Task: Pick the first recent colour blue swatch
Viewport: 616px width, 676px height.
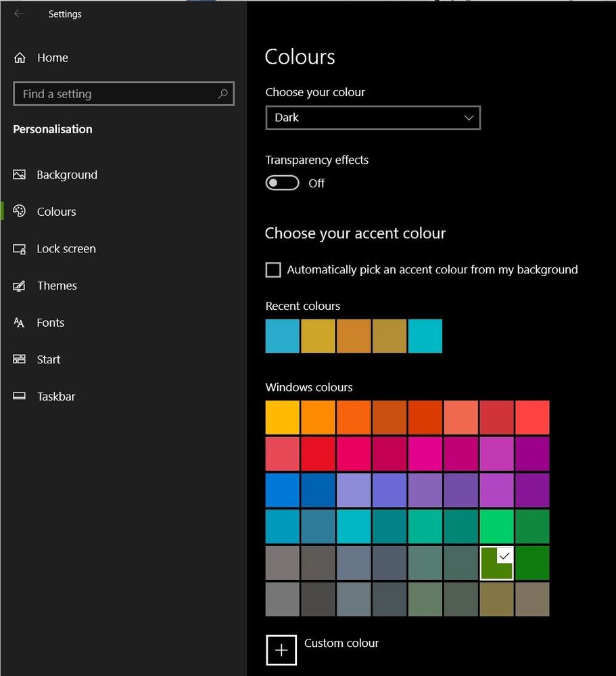Action: (283, 336)
